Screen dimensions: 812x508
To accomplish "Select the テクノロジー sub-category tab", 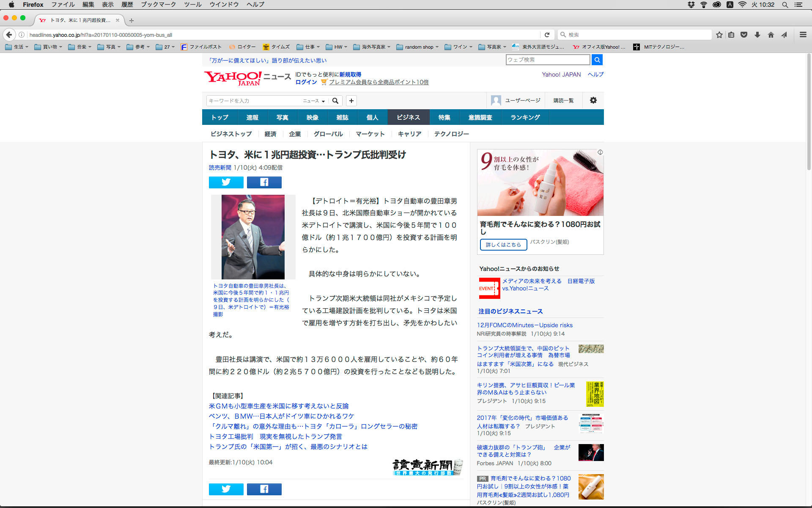I will coord(451,134).
